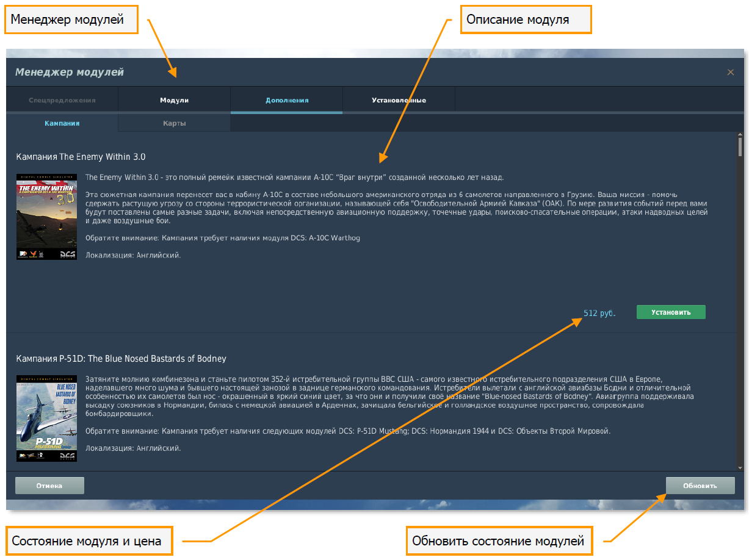Screen dimensions: 749x560
Task: Close the Менеджер модулей window
Action: (730, 72)
